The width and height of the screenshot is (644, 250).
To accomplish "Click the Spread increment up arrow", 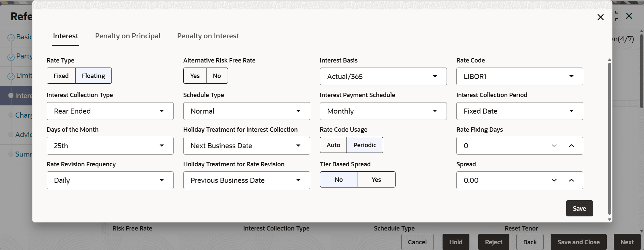I will pos(571,180).
